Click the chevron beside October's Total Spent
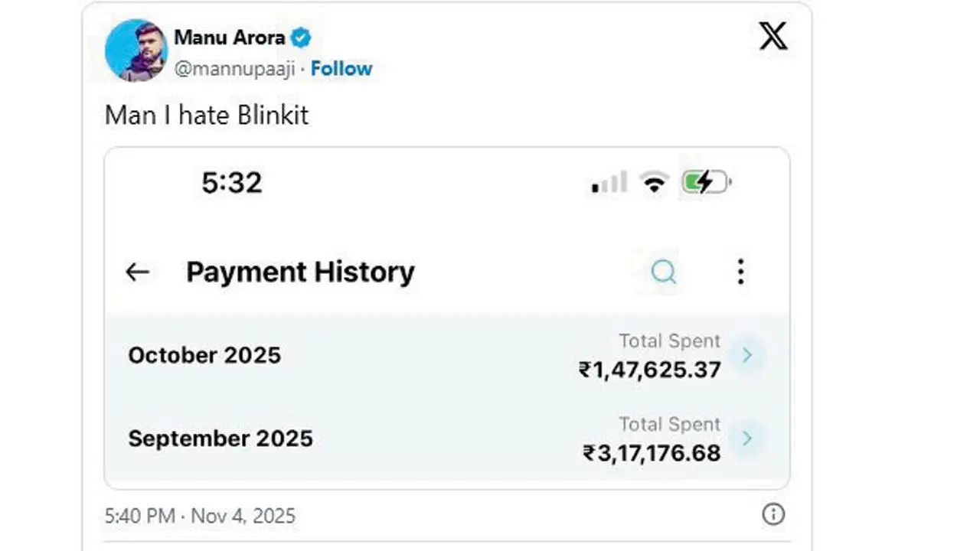This screenshot has width=980, height=551. pyautogui.click(x=747, y=354)
